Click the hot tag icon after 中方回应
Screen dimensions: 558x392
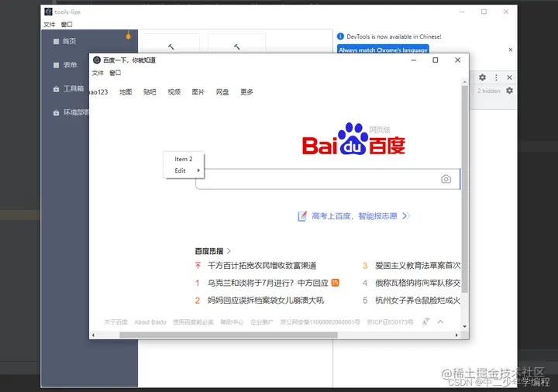[x=336, y=283]
